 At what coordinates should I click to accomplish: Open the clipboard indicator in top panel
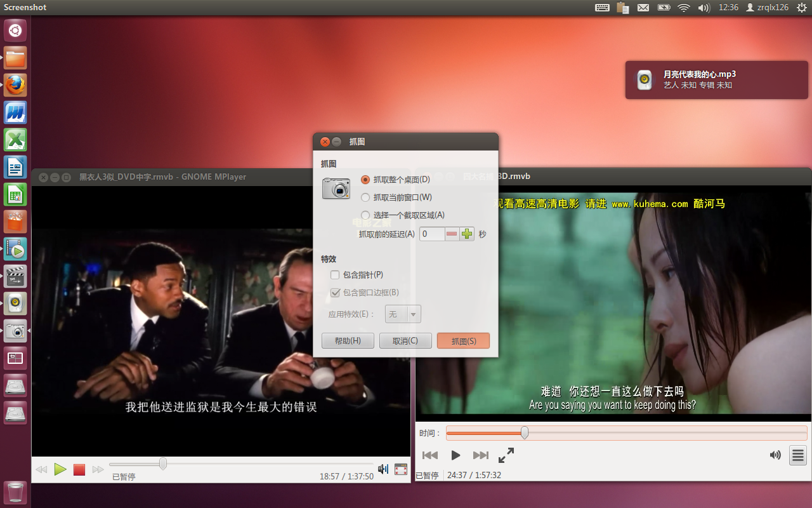tap(623, 8)
